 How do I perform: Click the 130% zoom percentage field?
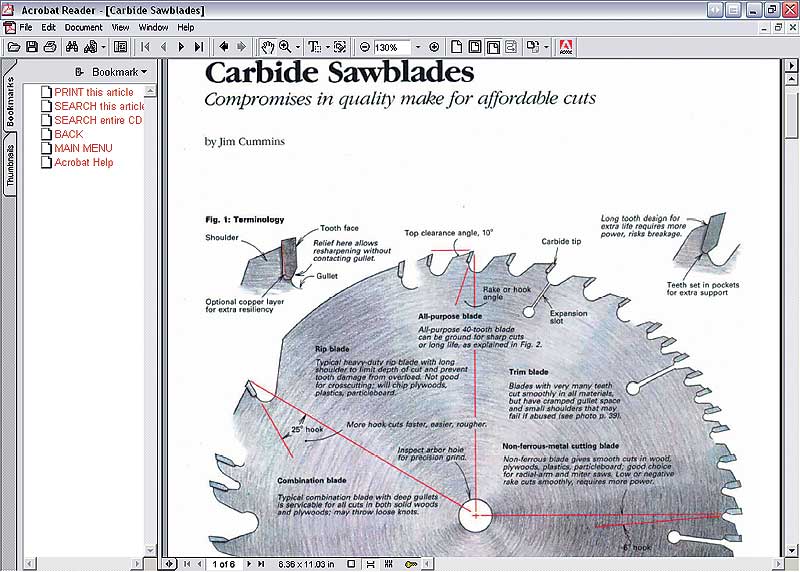(391, 47)
